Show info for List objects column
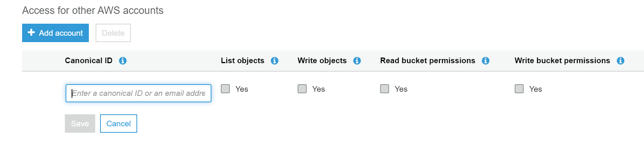 pyautogui.click(x=274, y=61)
